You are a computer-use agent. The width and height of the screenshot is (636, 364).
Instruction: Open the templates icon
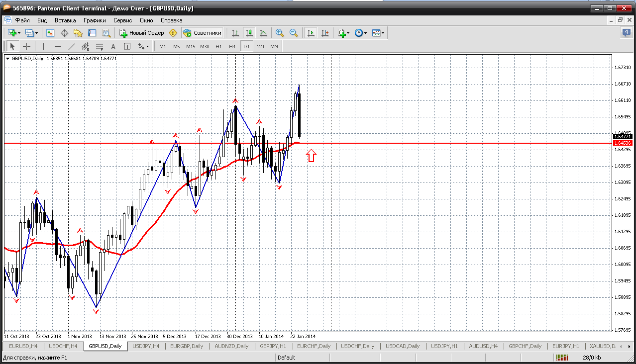[376, 33]
